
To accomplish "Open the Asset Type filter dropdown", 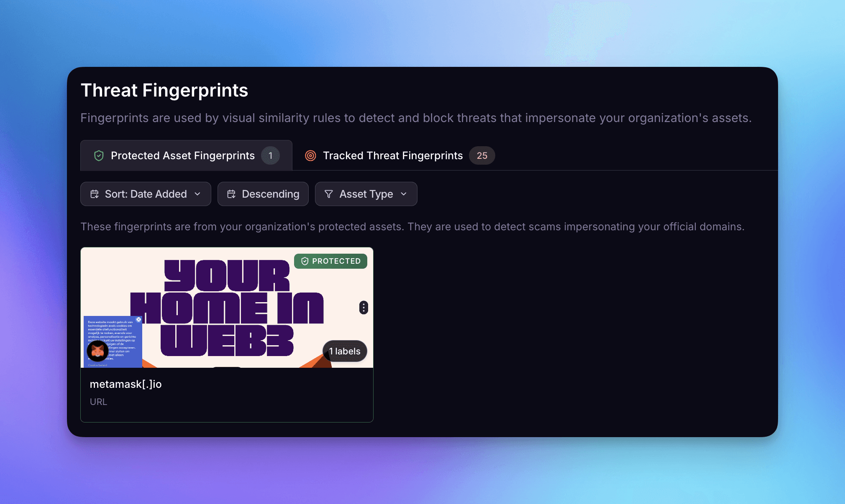I will click(x=366, y=194).
